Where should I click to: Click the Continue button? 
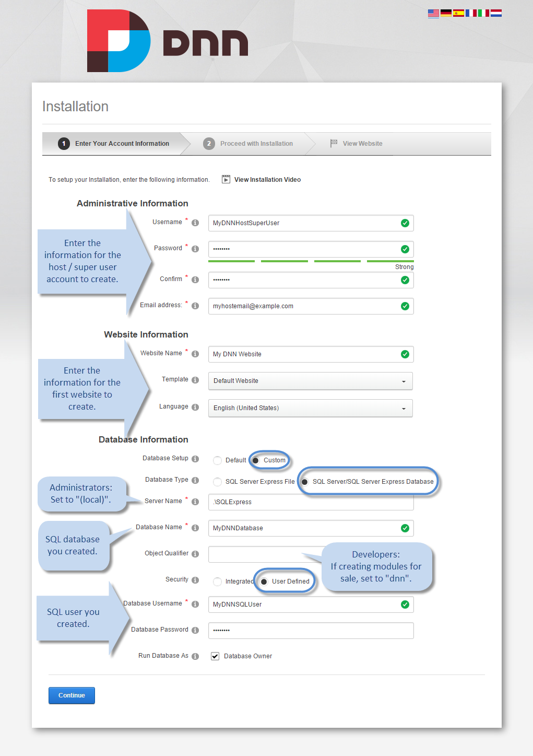[x=72, y=695]
